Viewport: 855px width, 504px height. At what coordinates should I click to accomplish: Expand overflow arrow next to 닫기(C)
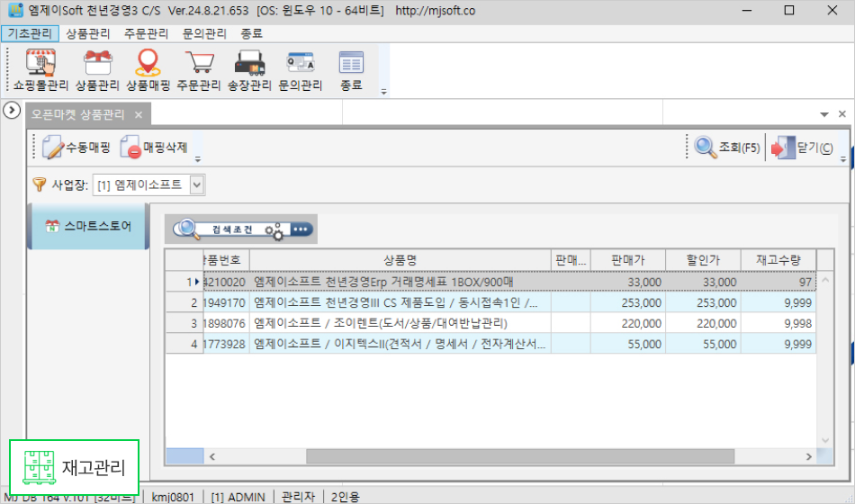coord(843,159)
